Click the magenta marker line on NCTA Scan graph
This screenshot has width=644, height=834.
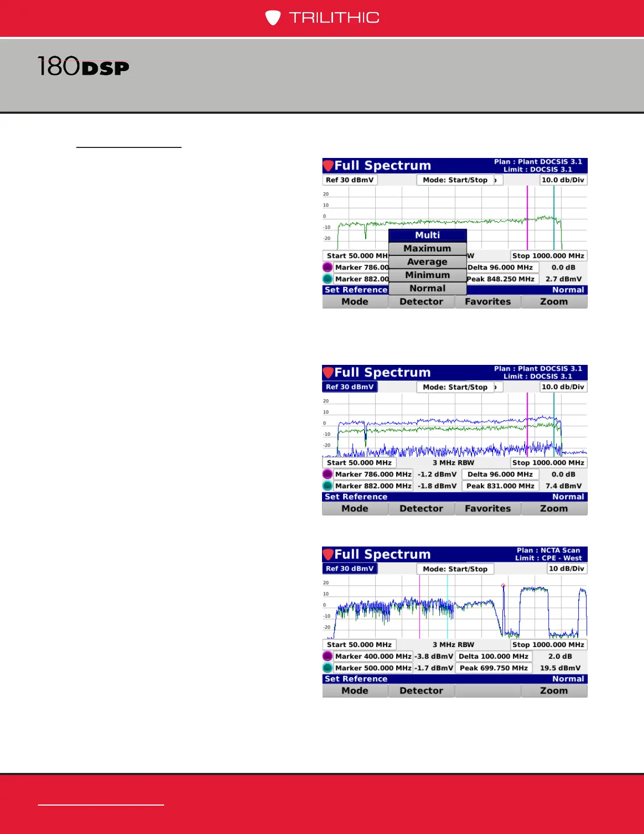[420, 607]
